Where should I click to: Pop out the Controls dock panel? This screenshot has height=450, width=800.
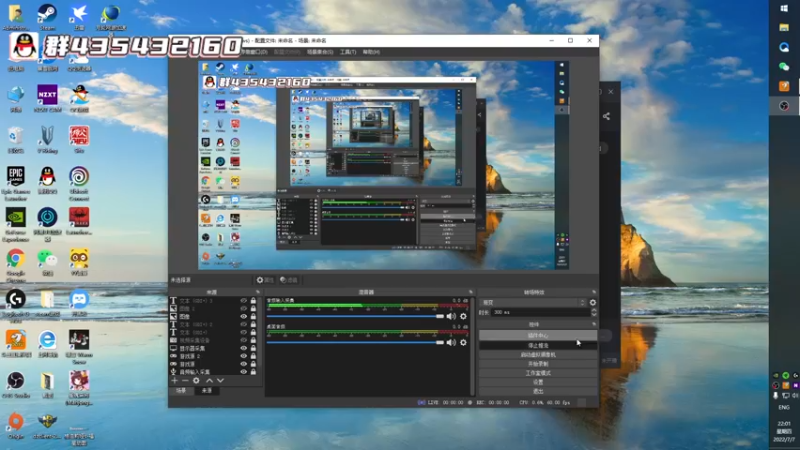[x=593, y=324]
